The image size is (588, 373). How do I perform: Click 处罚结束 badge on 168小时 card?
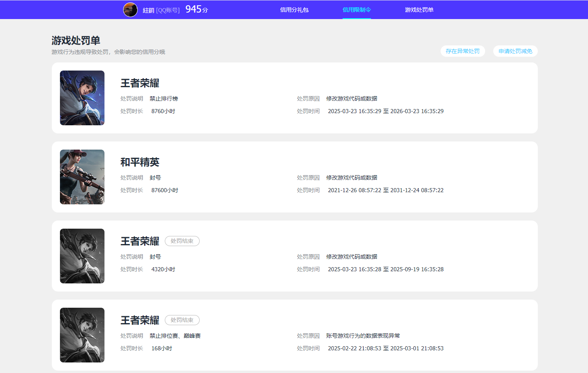(x=182, y=320)
